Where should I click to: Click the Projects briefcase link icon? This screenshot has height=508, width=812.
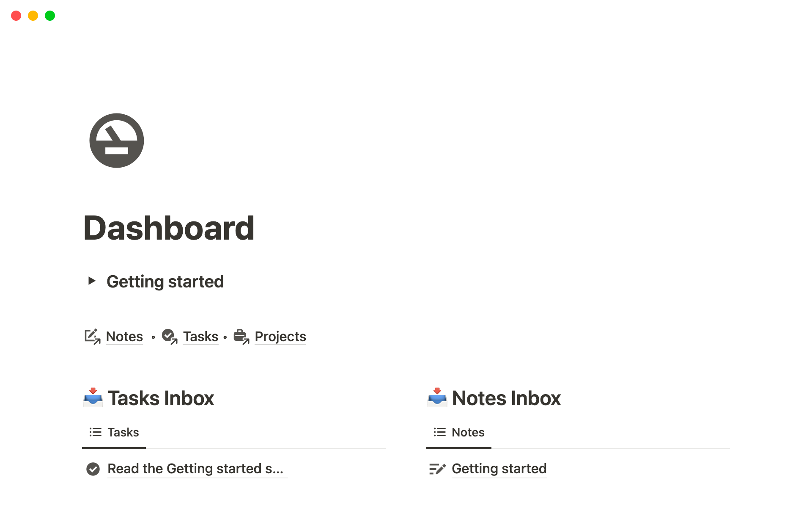[x=241, y=337]
